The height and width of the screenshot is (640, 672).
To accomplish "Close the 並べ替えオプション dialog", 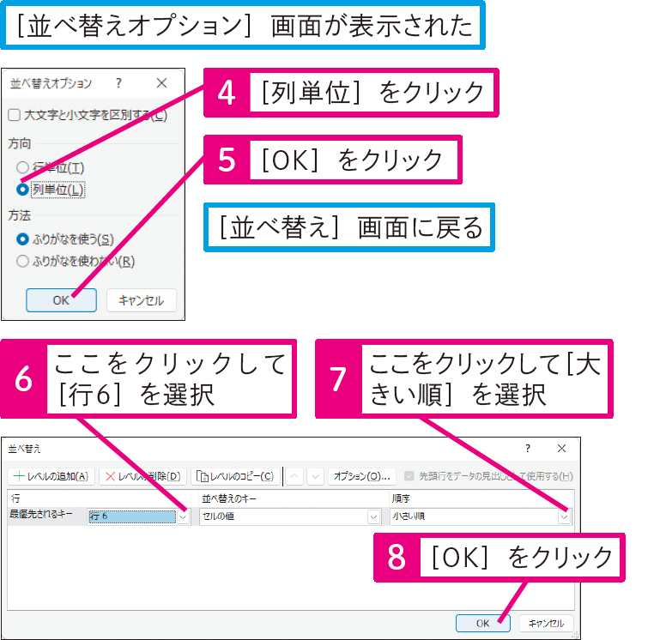I will coord(161,82).
